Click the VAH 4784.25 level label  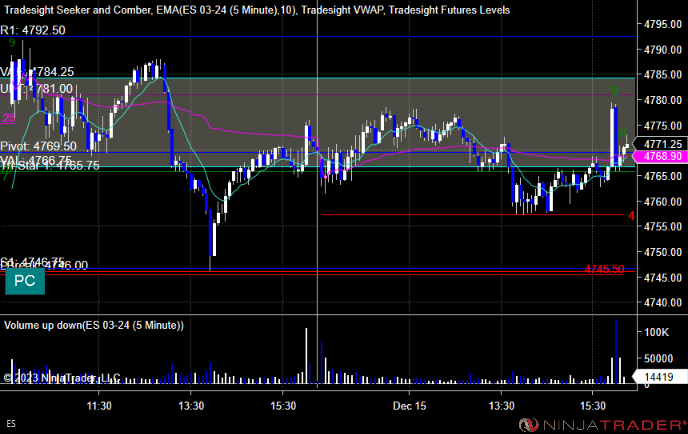37,72
